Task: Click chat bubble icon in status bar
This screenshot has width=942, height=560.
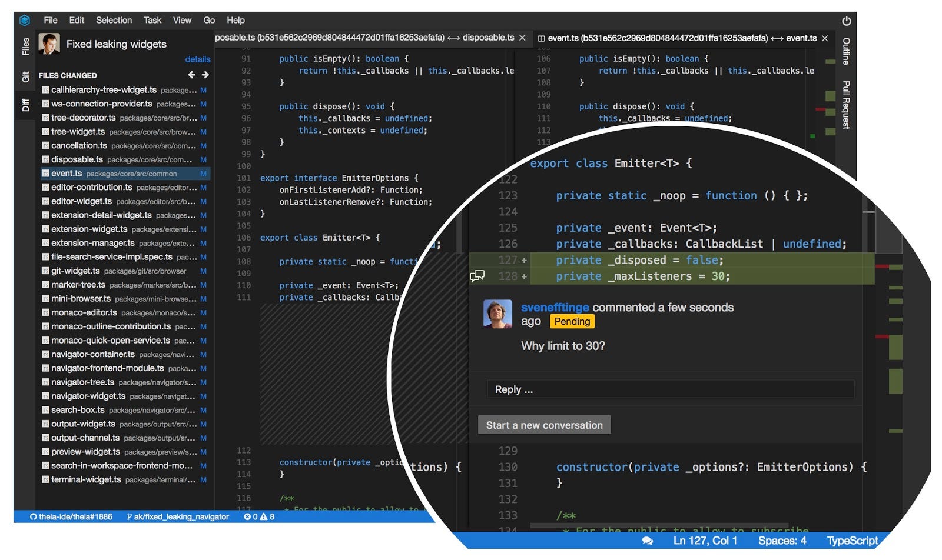Action: click(x=648, y=541)
